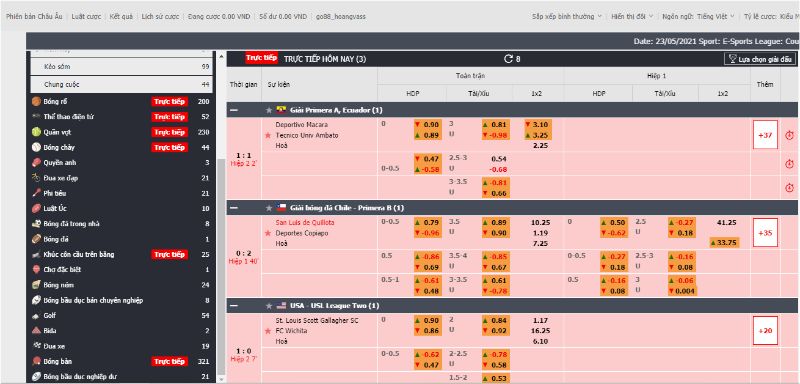
Task: Toggle favorite star for Deportes Copiapo match
Action: (x=267, y=233)
